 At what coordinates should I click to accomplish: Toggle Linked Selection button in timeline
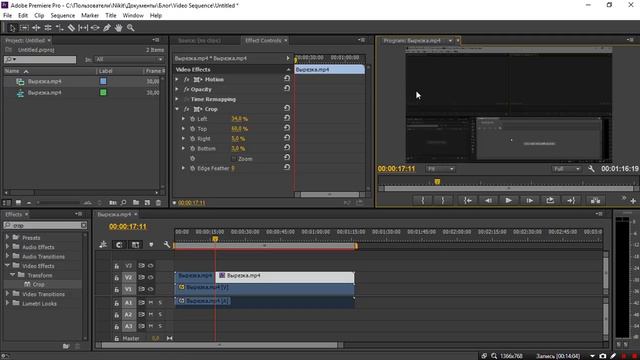pos(135,244)
